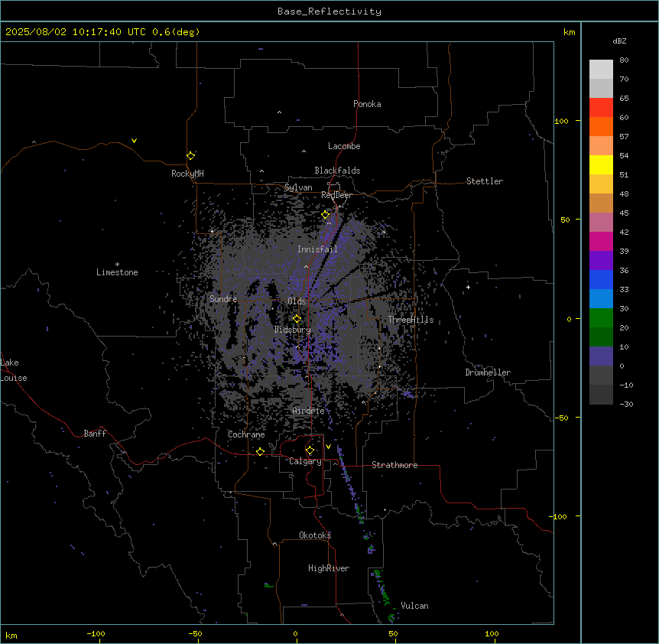Click the Stettler city label
The width and height of the screenshot is (659, 644).
[x=484, y=181]
